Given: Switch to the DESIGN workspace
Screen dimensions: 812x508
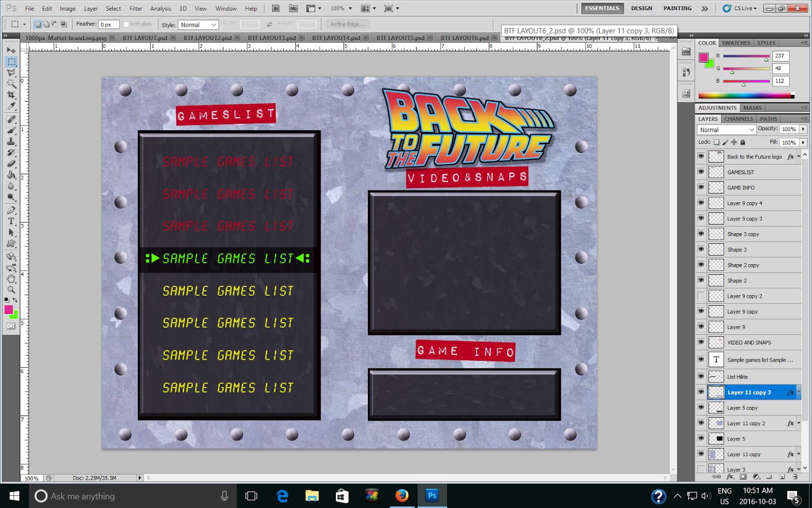Looking at the screenshot, I should pyautogui.click(x=641, y=8).
